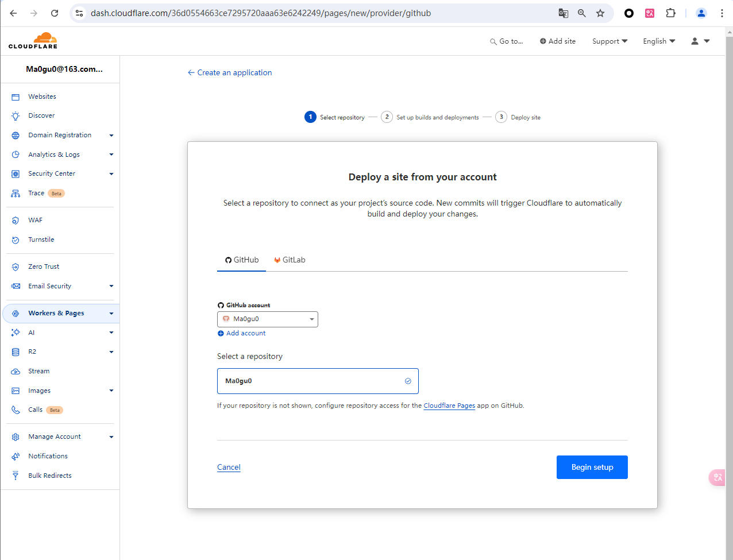Click the Turnstile icon
The image size is (733, 560).
point(16,240)
